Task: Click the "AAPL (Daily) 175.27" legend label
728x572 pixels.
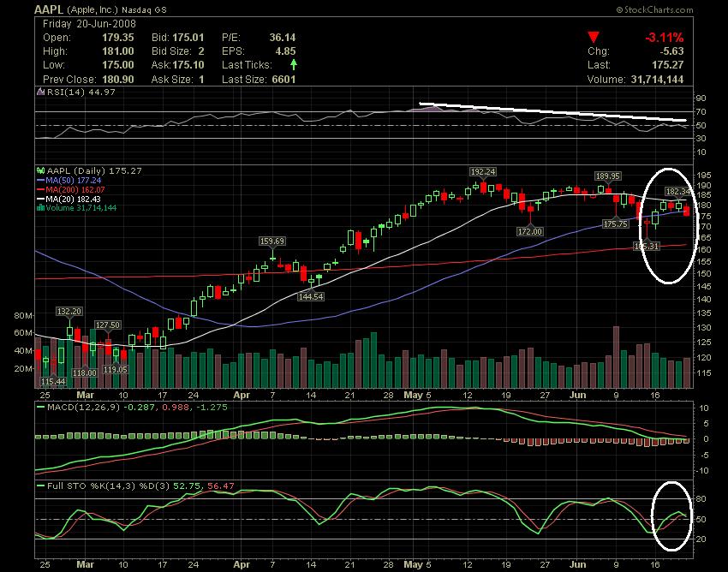Action: pyautogui.click(x=94, y=171)
